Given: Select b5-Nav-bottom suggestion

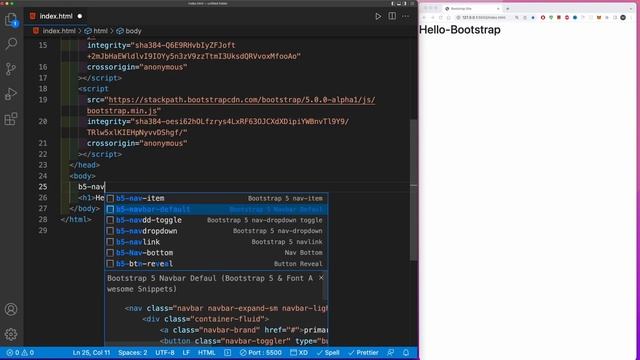Looking at the screenshot, I should tap(216, 253).
